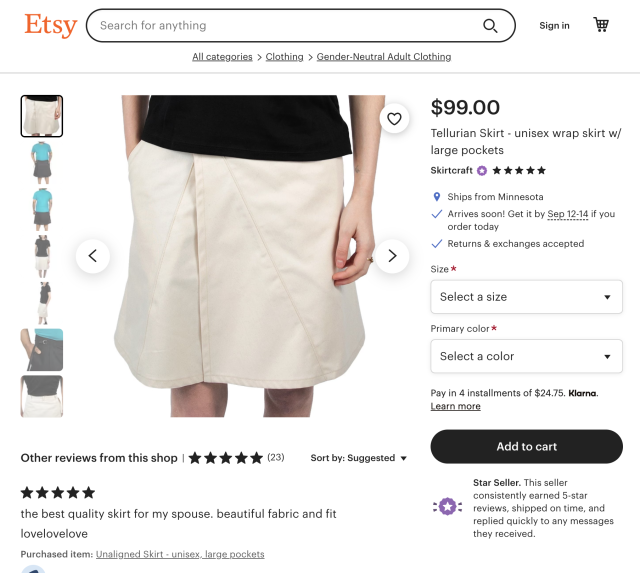Click the Etsy logo

(x=50, y=25)
